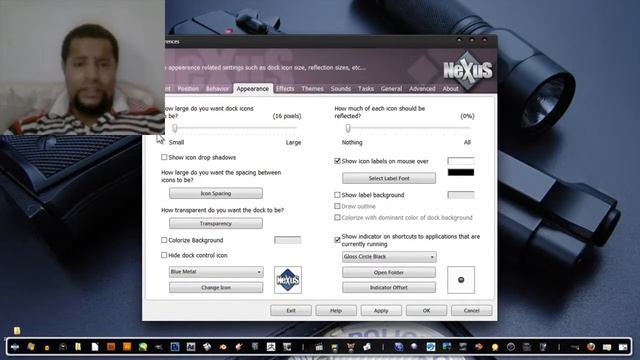Go to the Themes tab

pyautogui.click(x=312, y=89)
